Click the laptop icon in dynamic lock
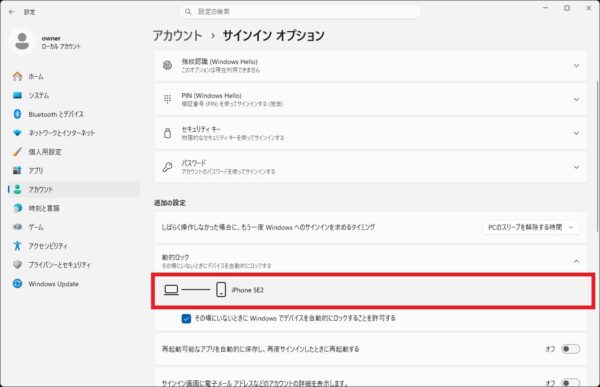Image resolution: width=600 pixels, height=387 pixels. 171,290
